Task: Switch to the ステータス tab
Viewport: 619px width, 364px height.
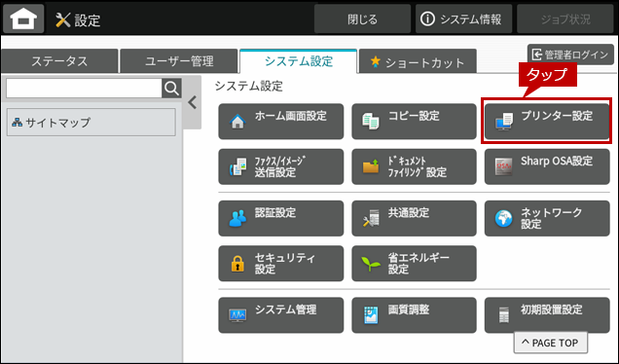Action: (x=59, y=61)
